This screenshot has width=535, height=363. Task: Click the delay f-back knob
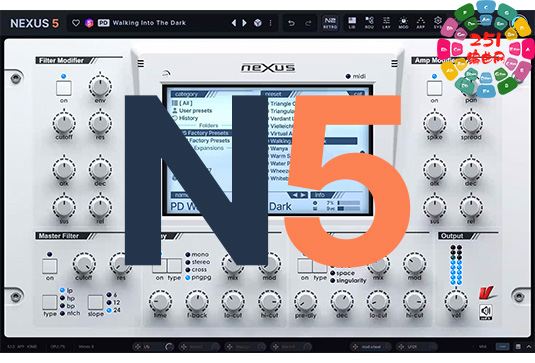197,302
